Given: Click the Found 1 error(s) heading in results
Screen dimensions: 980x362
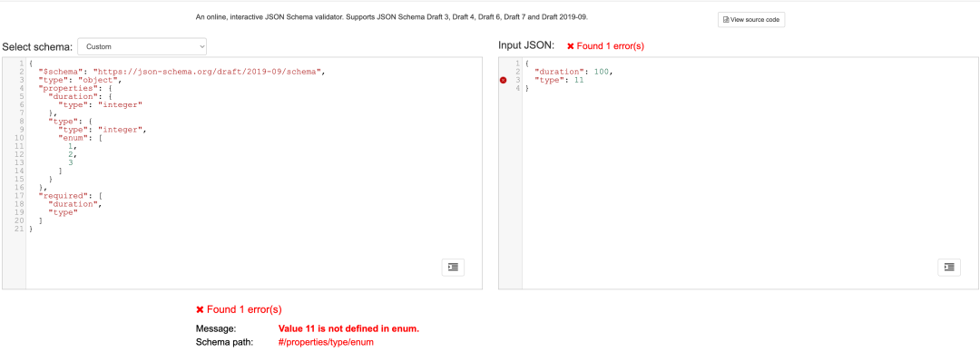Looking at the screenshot, I should (244, 310).
